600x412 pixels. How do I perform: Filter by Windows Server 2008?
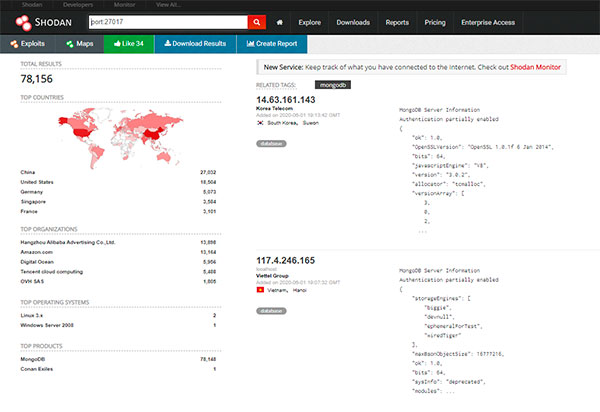coord(47,325)
